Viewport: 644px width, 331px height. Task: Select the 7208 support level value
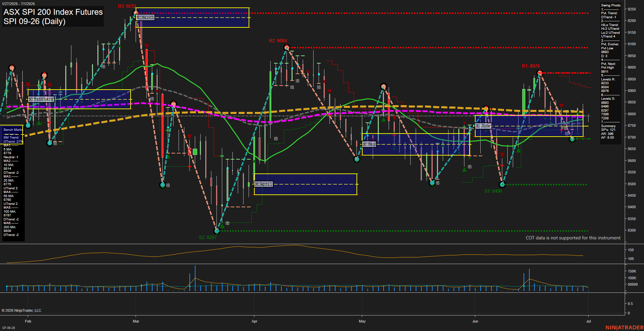(605, 118)
